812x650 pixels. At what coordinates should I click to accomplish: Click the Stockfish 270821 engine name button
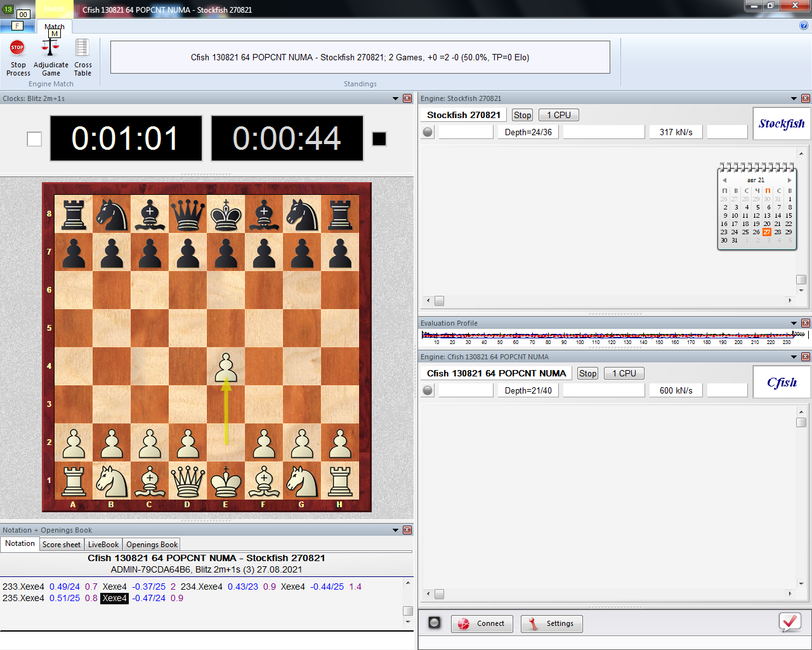(464, 115)
